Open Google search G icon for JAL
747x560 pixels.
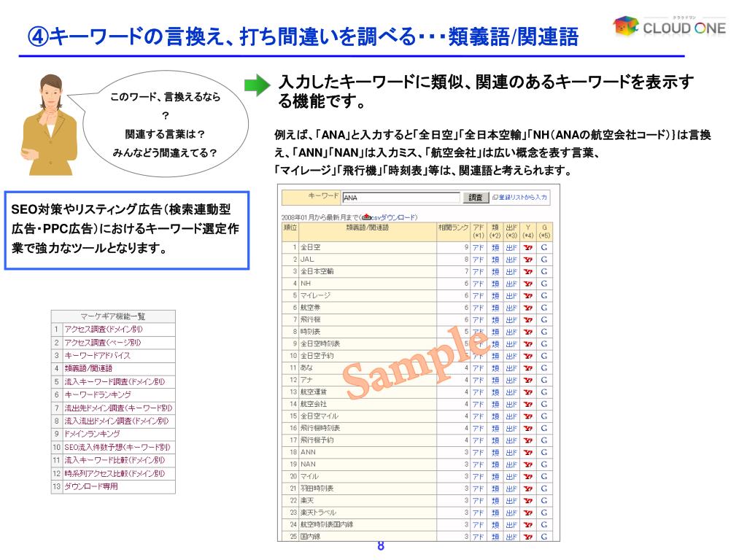pos(544,260)
